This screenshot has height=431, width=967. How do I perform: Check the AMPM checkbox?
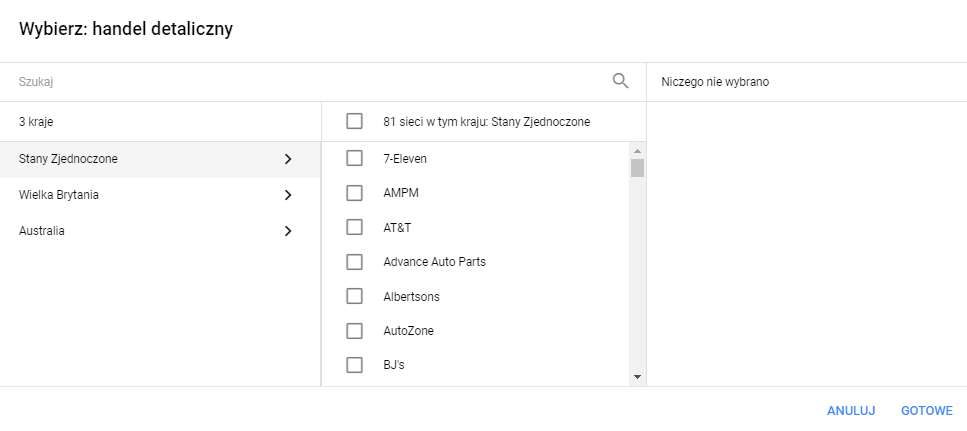(355, 193)
